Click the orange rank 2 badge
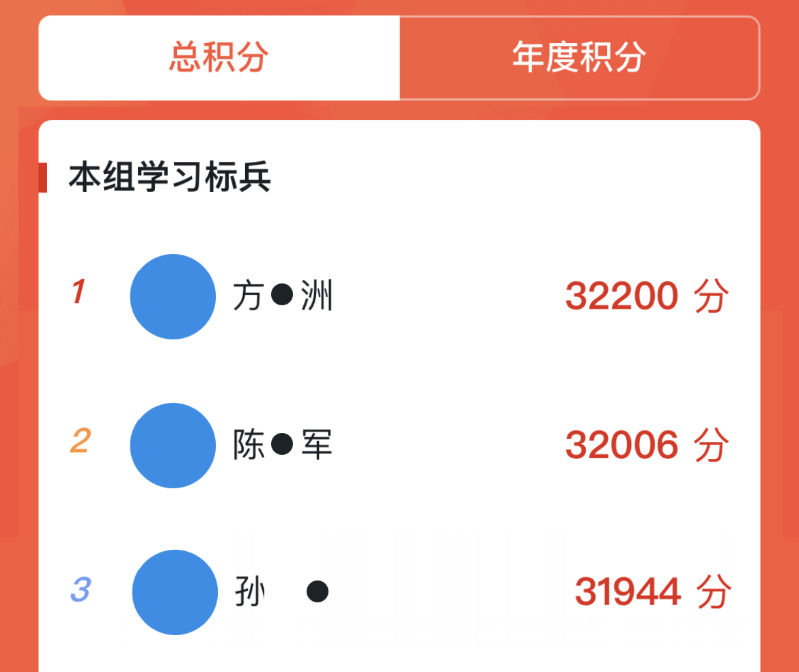The height and width of the screenshot is (672, 799). (x=80, y=441)
